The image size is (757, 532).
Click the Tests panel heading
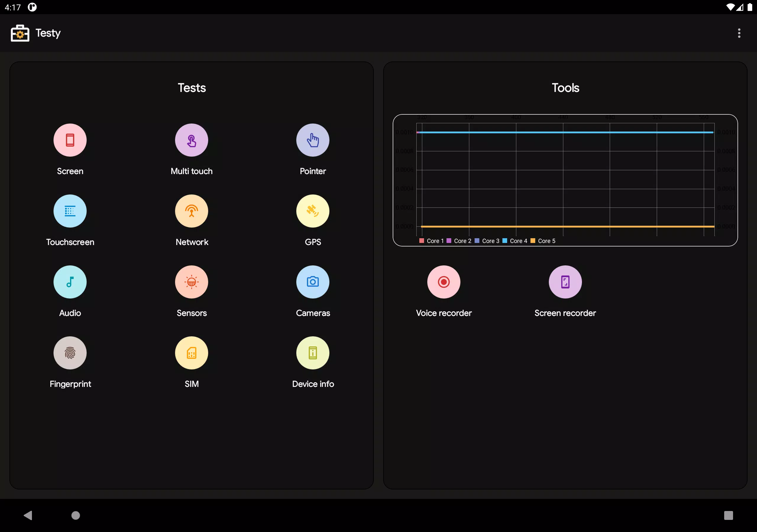[192, 88]
